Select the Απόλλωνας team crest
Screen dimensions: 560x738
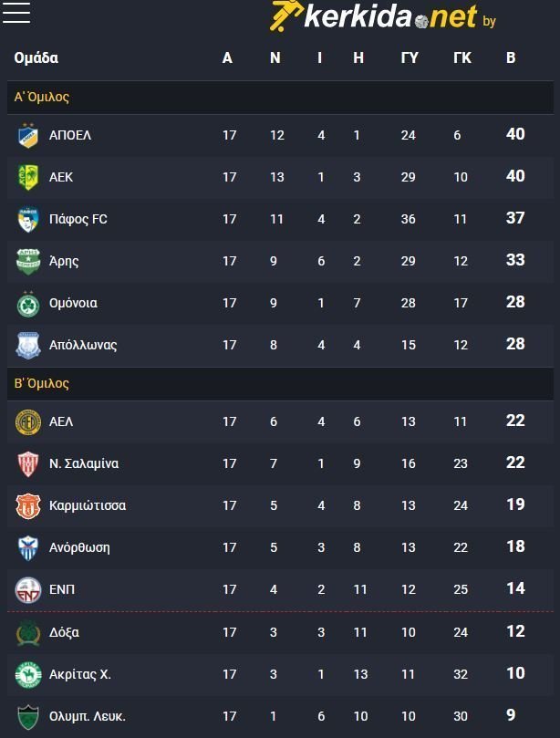(27, 345)
